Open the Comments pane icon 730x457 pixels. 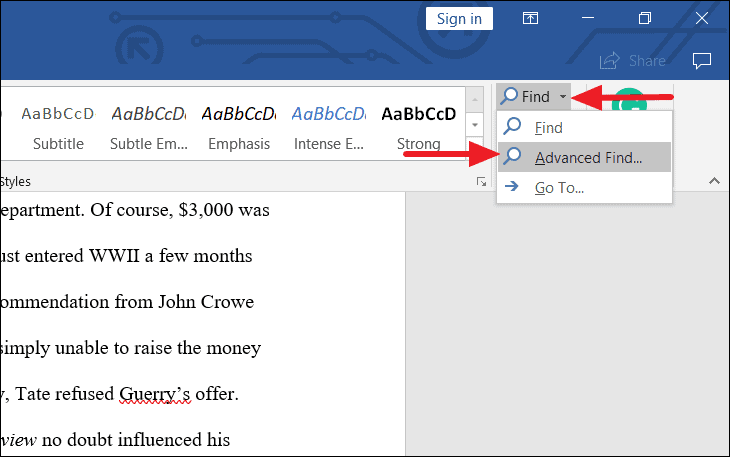tap(702, 60)
